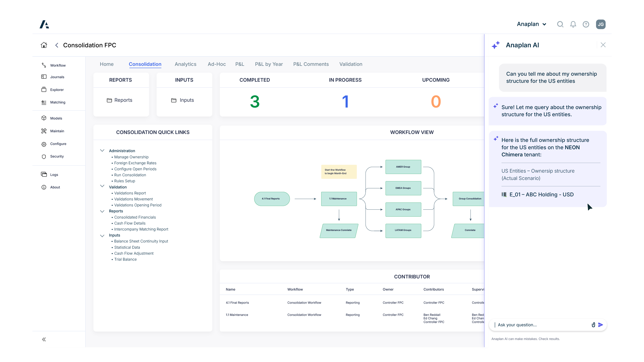Click the attachment paperclip icon
This screenshot has width=644, height=362.
pyautogui.click(x=593, y=325)
